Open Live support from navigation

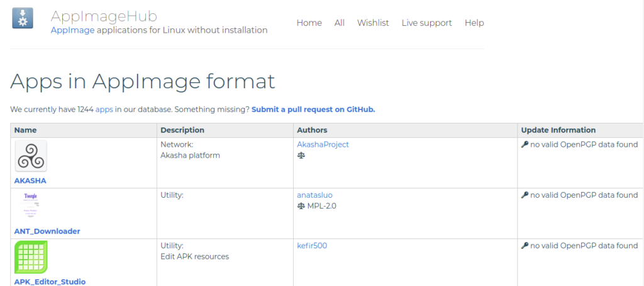click(426, 23)
